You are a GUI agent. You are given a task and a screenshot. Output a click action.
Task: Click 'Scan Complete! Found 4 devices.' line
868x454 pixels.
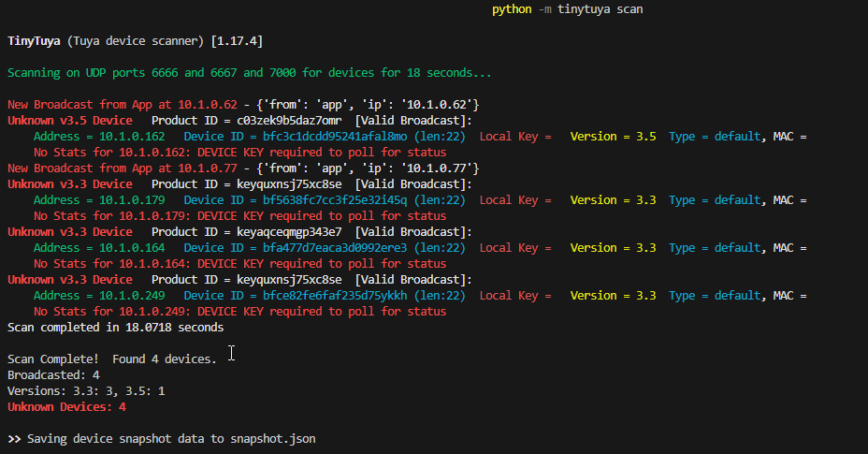coord(112,359)
